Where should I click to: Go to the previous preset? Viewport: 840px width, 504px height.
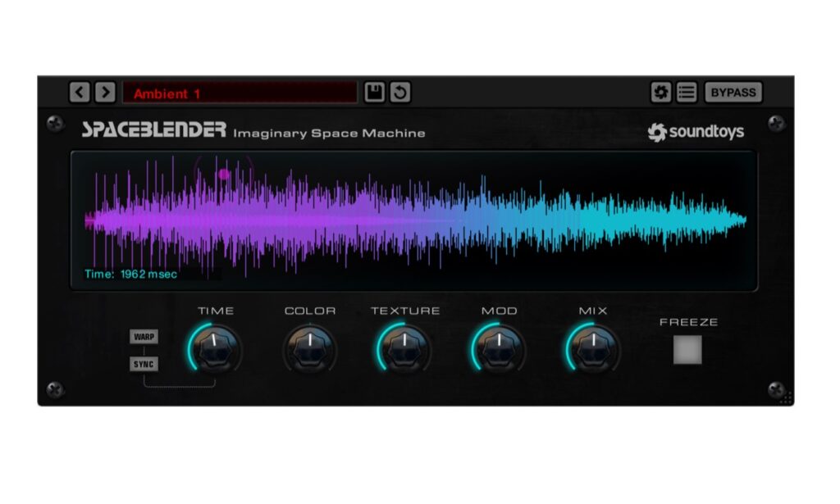(80, 92)
